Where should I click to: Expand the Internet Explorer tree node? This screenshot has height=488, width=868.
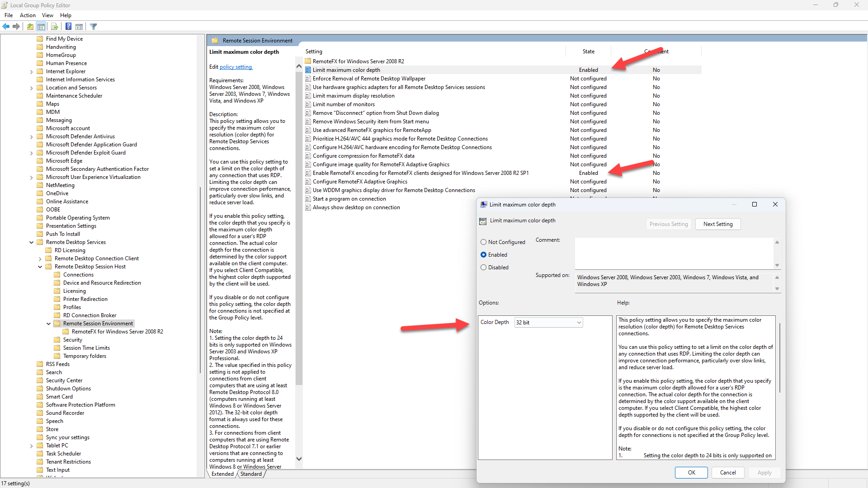(x=31, y=71)
